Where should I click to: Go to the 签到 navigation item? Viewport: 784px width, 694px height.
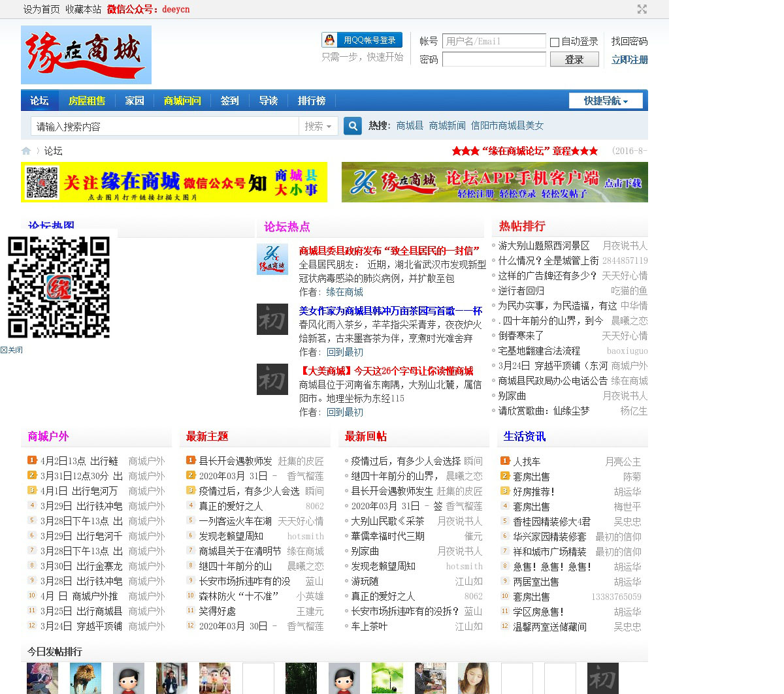point(230,101)
